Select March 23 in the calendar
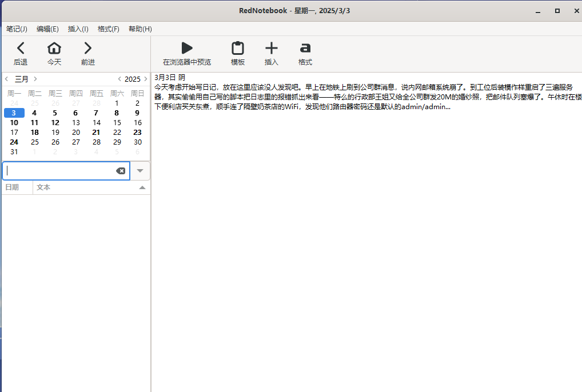Viewport: 582px width, 392px height. coord(137,133)
